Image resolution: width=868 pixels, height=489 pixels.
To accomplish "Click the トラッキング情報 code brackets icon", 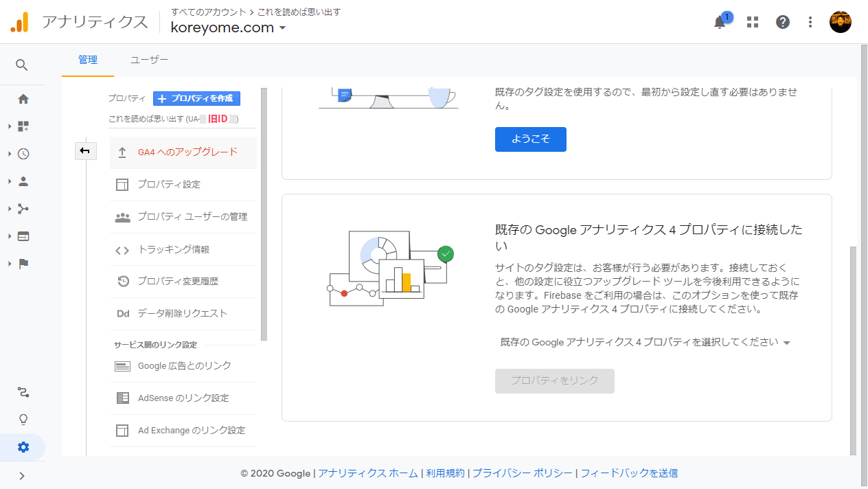I will point(122,249).
